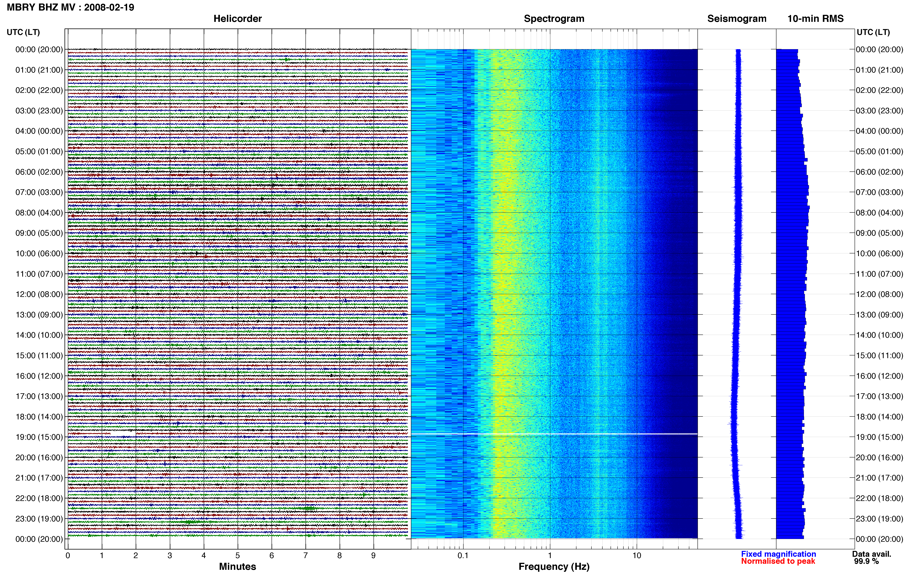This screenshot has height=578, width=924.
Task: Click left time label 01:00 (21:00)
Action: pyautogui.click(x=39, y=70)
